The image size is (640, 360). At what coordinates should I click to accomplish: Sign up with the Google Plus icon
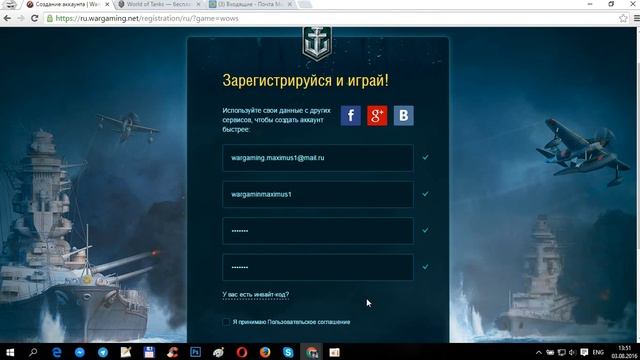coord(377,116)
